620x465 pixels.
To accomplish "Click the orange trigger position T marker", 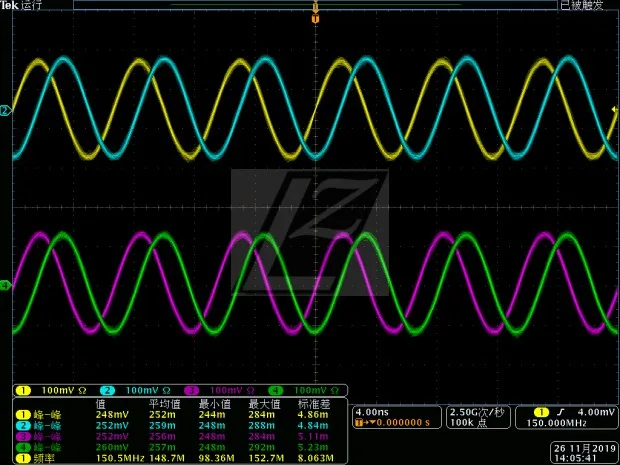I will (x=315, y=19).
